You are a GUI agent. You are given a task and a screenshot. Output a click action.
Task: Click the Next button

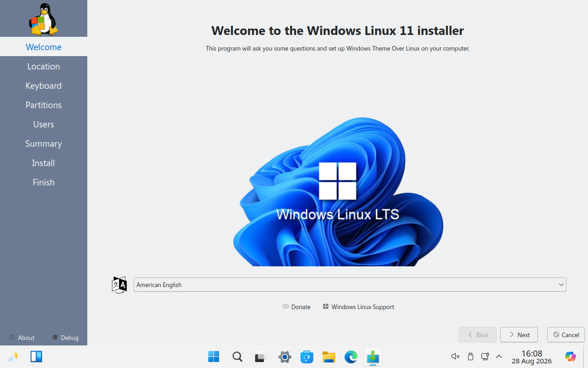[519, 335]
